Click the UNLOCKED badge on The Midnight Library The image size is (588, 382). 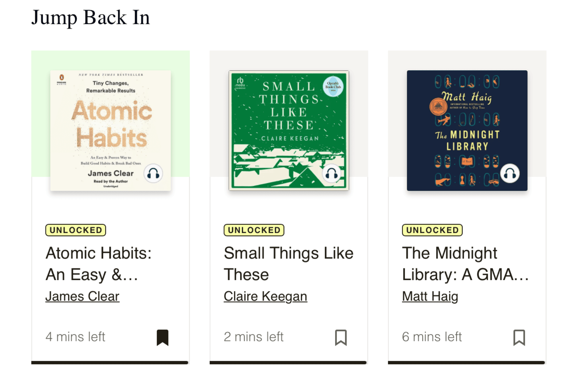(x=432, y=229)
